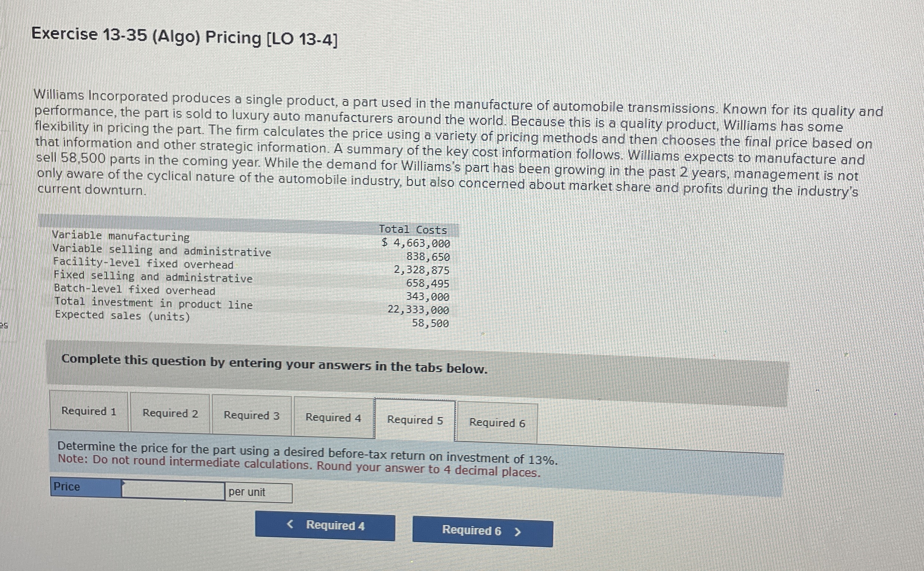Switch to the Required 2 tab
This screenshot has height=571, width=924.
[x=170, y=414]
